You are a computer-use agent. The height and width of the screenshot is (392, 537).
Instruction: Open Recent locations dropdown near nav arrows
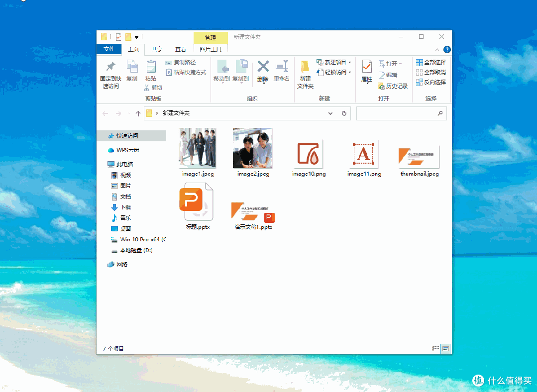pos(129,113)
